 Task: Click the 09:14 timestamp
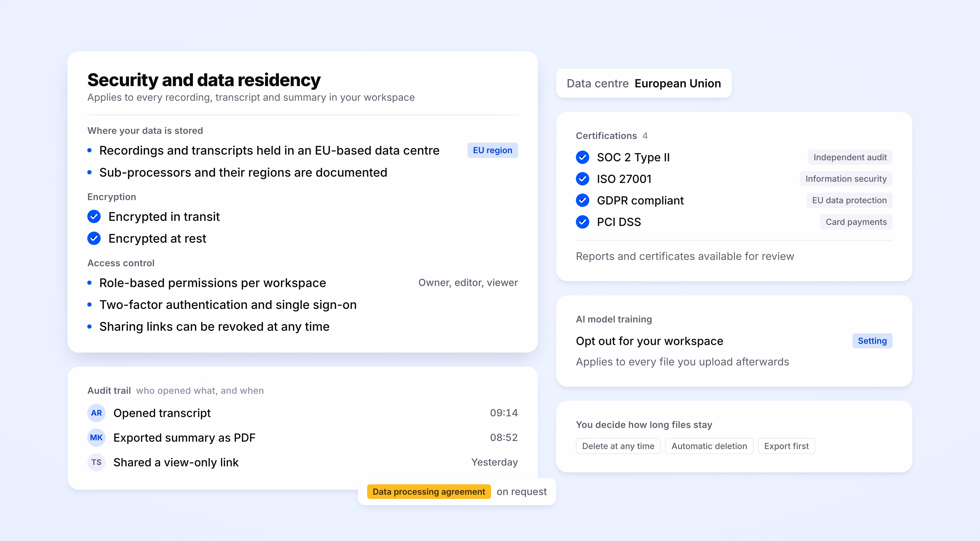point(504,413)
